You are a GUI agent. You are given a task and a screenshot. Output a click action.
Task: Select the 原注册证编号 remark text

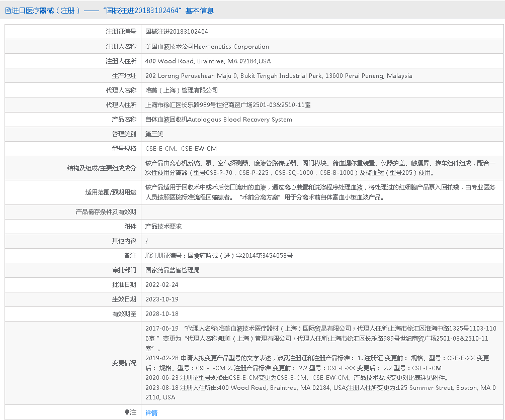tap(219, 256)
